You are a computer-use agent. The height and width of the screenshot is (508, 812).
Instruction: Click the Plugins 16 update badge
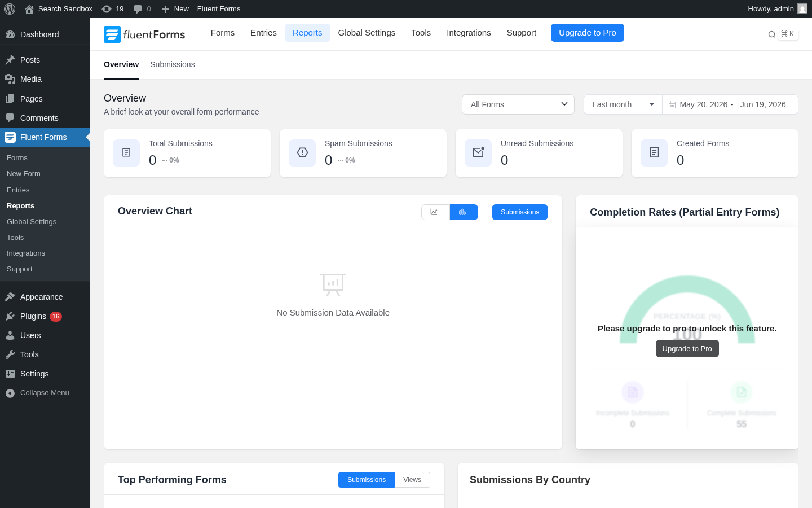(x=56, y=316)
